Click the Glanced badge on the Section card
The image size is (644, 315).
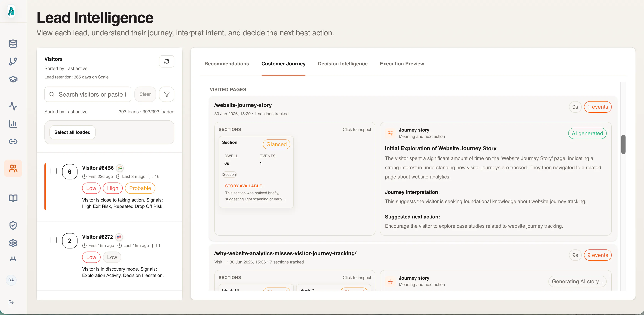pyautogui.click(x=277, y=144)
